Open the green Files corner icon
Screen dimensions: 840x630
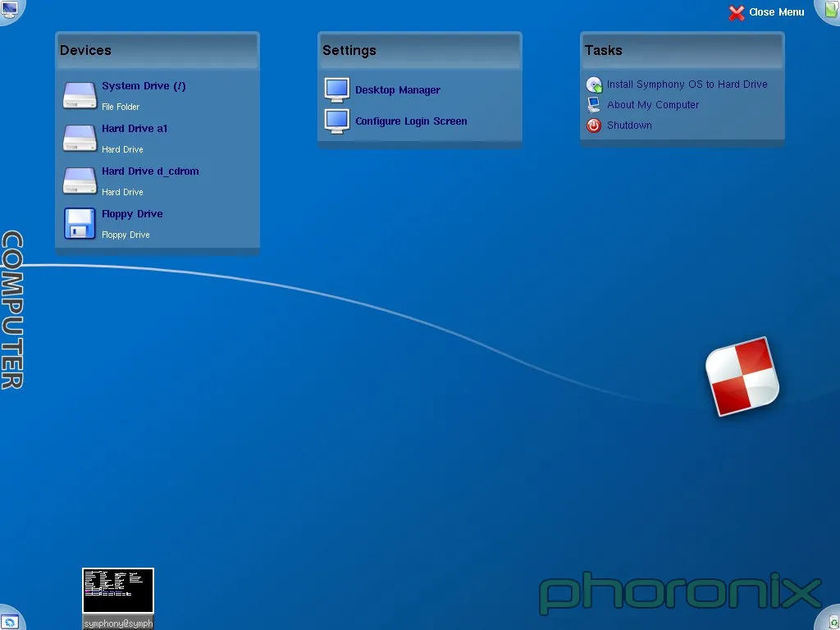[x=829, y=9]
